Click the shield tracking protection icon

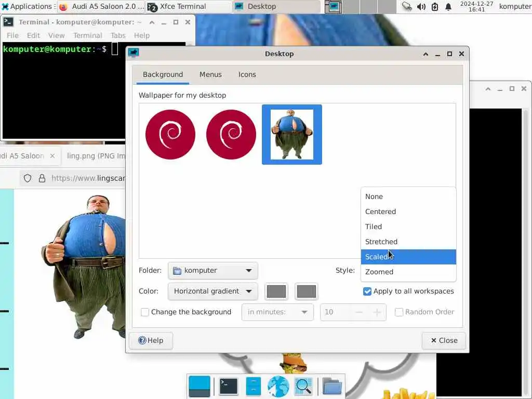point(28,178)
